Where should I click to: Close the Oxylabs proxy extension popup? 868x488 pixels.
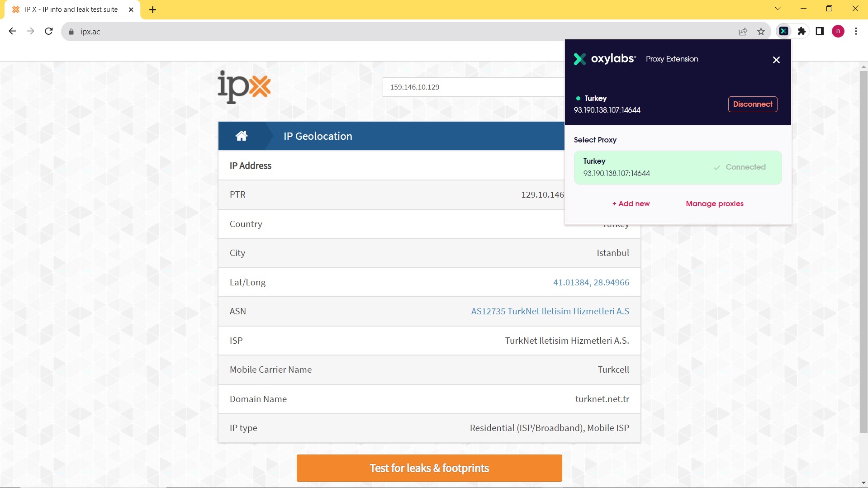coord(776,60)
